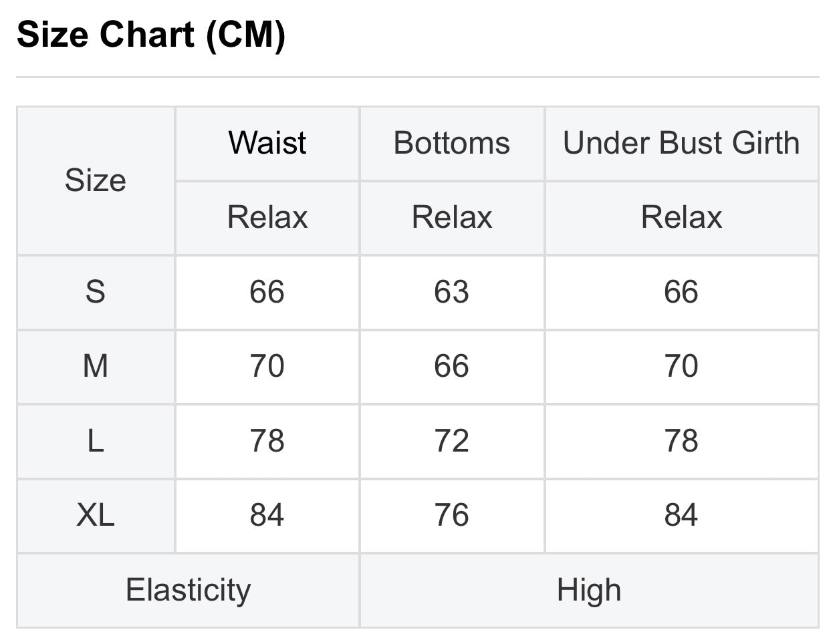The image size is (835, 644).
Task: Click the "Size Chart (CM)" heading
Action: [x=151, y=35]
